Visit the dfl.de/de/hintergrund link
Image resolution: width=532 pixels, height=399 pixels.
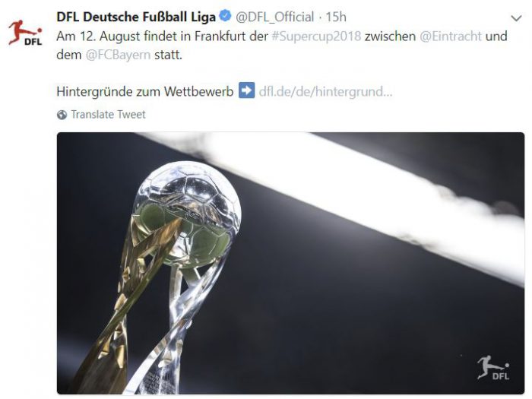click(325, 92)
